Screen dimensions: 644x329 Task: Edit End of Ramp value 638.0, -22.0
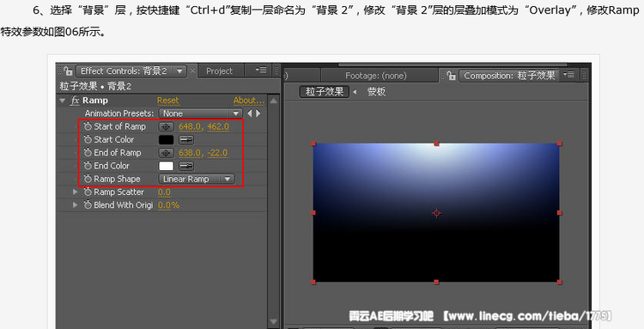203,153
